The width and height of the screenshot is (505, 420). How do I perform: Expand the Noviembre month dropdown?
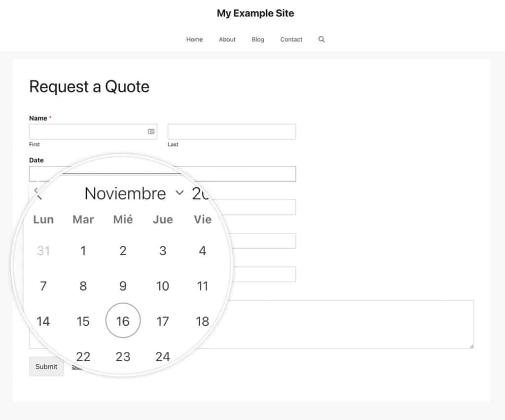[x=180, y=193]
